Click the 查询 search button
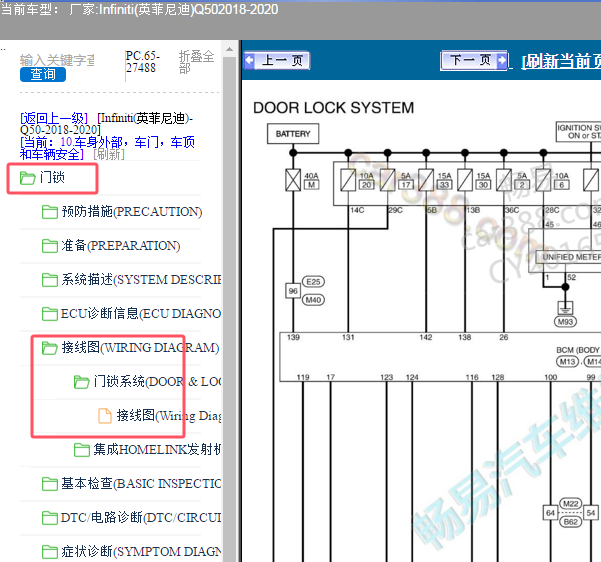 (43, 74)
